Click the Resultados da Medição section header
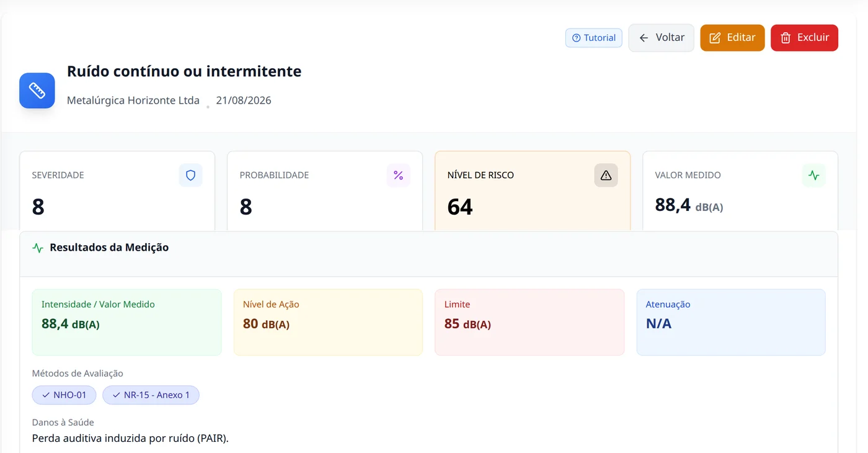 click(109, 248)
